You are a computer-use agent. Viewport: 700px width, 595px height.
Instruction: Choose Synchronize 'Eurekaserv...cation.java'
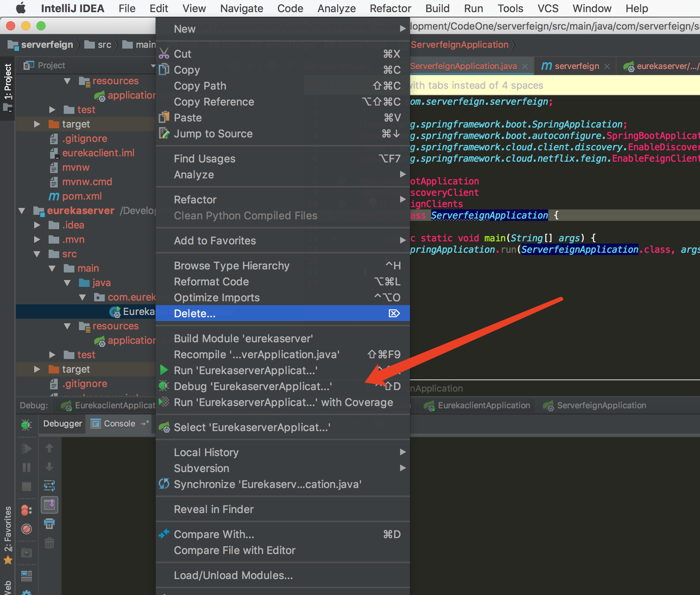click(x=283, y=484)
